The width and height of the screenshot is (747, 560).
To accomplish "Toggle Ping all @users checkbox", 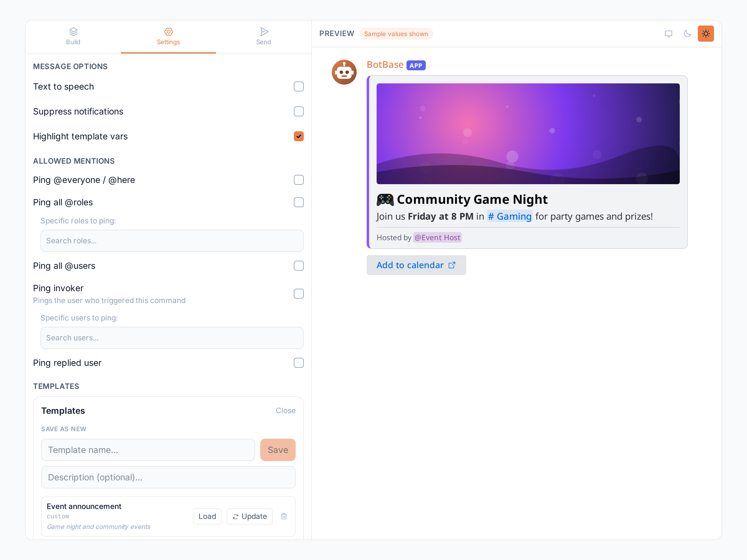I will coord(298,266).
